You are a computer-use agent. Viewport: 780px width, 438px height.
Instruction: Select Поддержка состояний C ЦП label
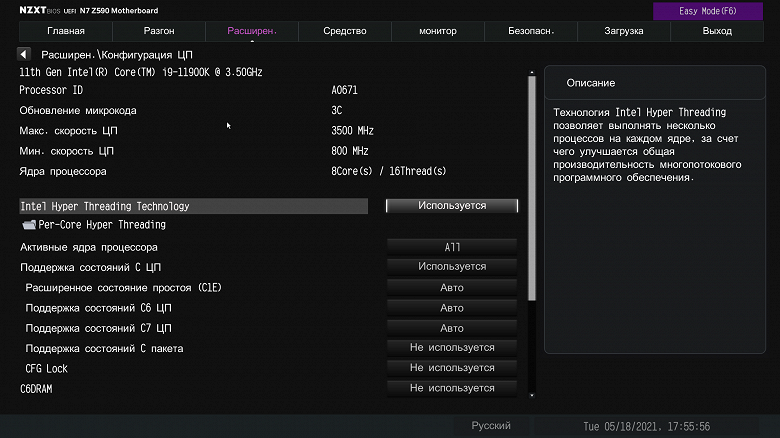point(91,267)
